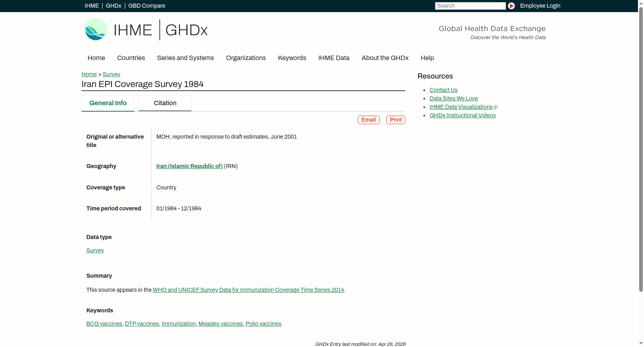Open About the GHDx menu item
Viewport: 644px width, 347px height.
point(385,58)
